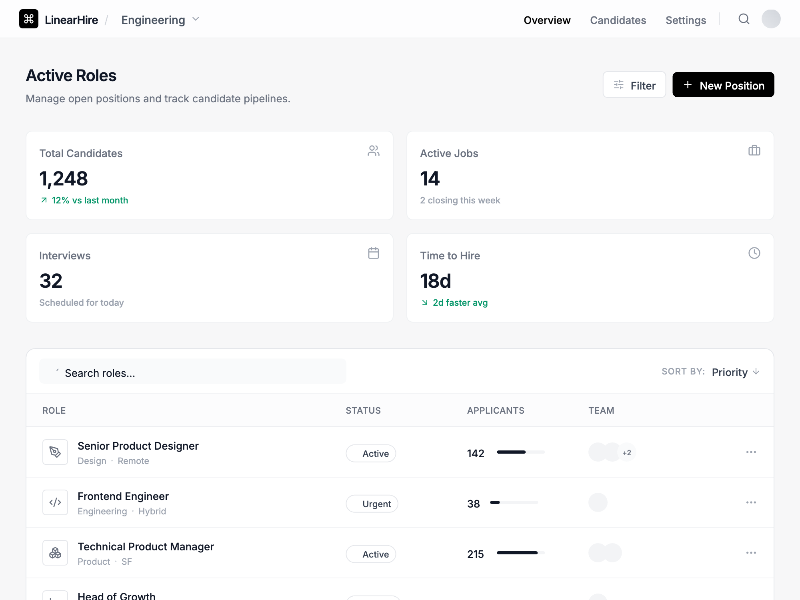Open the user profile avatar
This screenshot has width=800, height=600.
pyautogui.click(x=771, y=19)
